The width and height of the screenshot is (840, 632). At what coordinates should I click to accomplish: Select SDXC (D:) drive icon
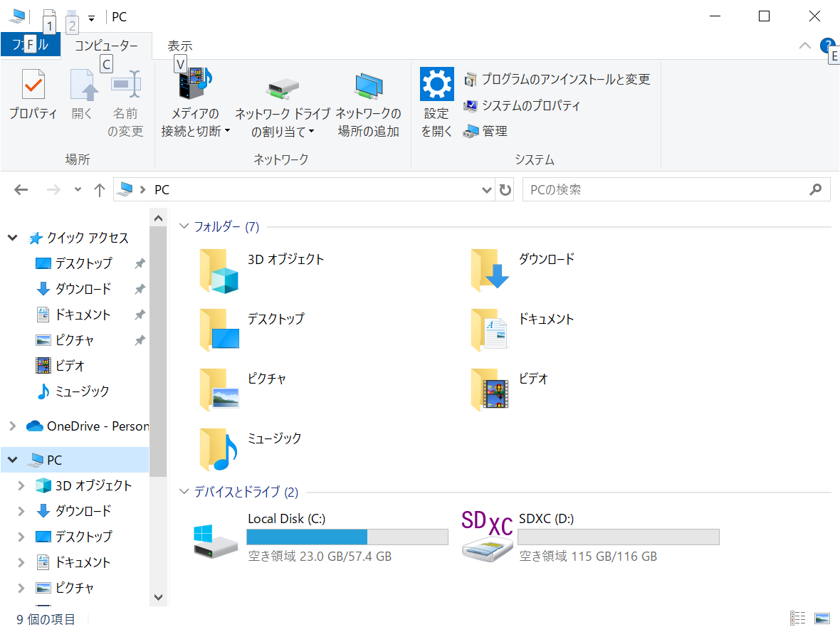click(x=486, y=536)
